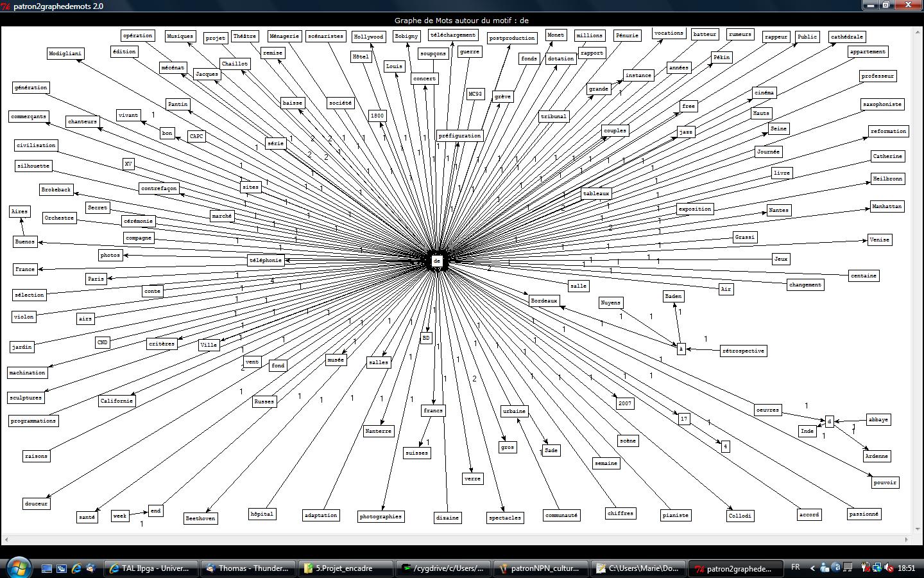
Task: Click the horizontal scrollbar left arrow
Action: 6,539
